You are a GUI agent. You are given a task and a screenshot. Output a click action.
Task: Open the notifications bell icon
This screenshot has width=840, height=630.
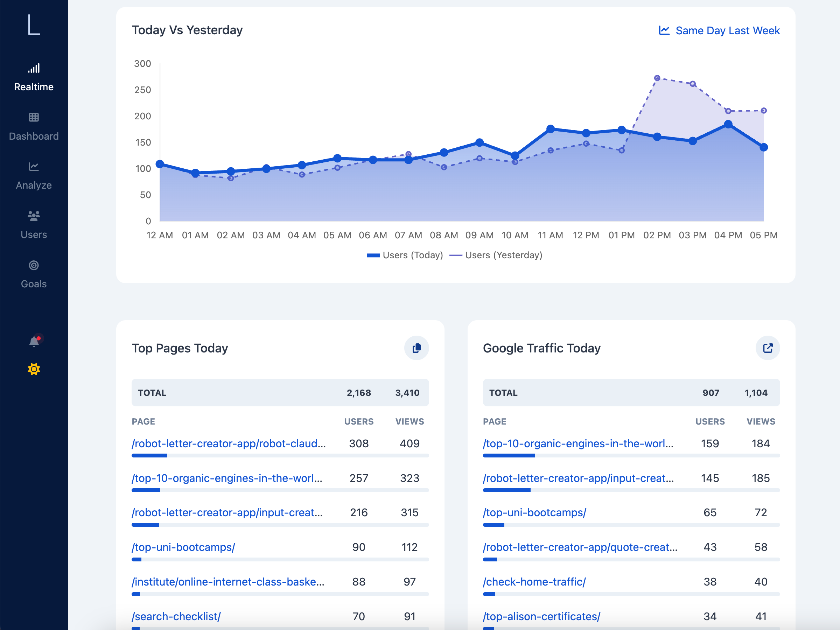coord(34,341)
